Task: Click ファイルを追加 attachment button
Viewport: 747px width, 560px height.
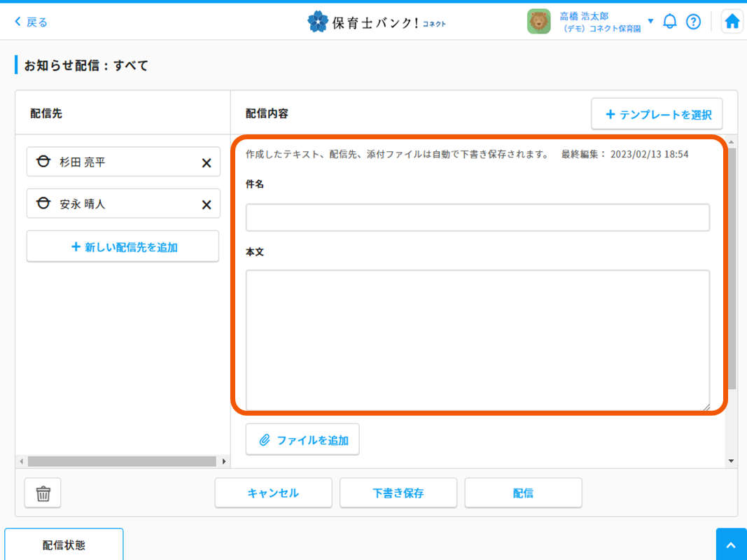Action: pyautogui.click(x=302, y=440)
